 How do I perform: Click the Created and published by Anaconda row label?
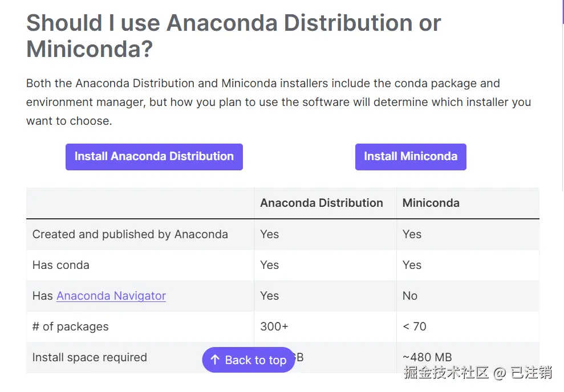pyautogui.click(x=130, y=234)
